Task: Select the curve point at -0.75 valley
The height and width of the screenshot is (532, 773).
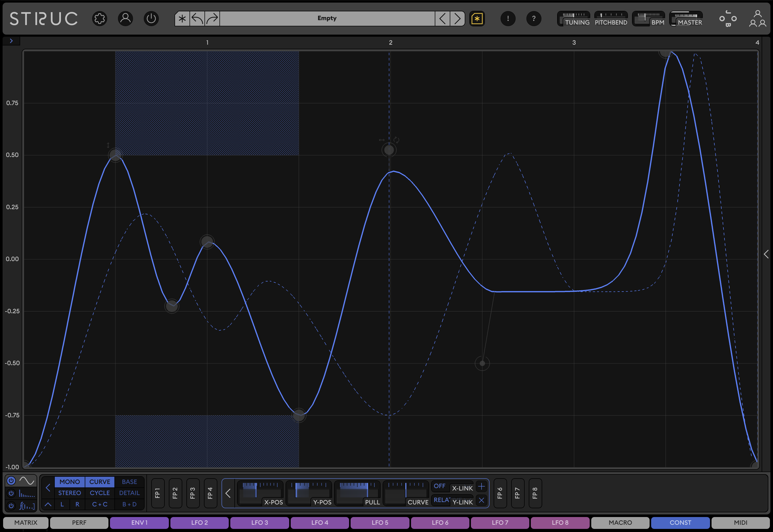Action: pyautogui.click(x=299, y=415)
